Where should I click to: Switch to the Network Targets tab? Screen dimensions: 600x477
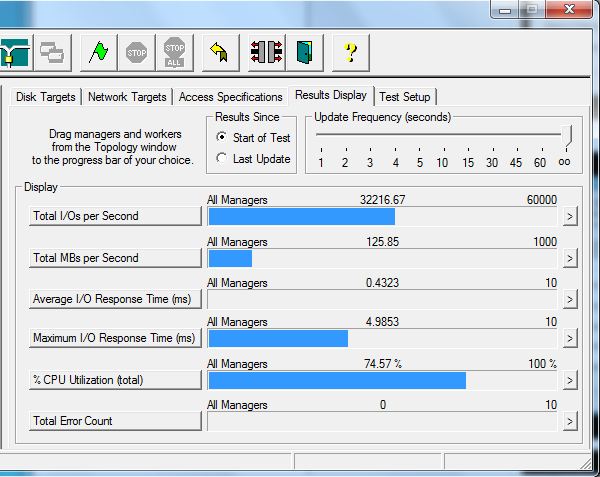[x=127, y=97]
